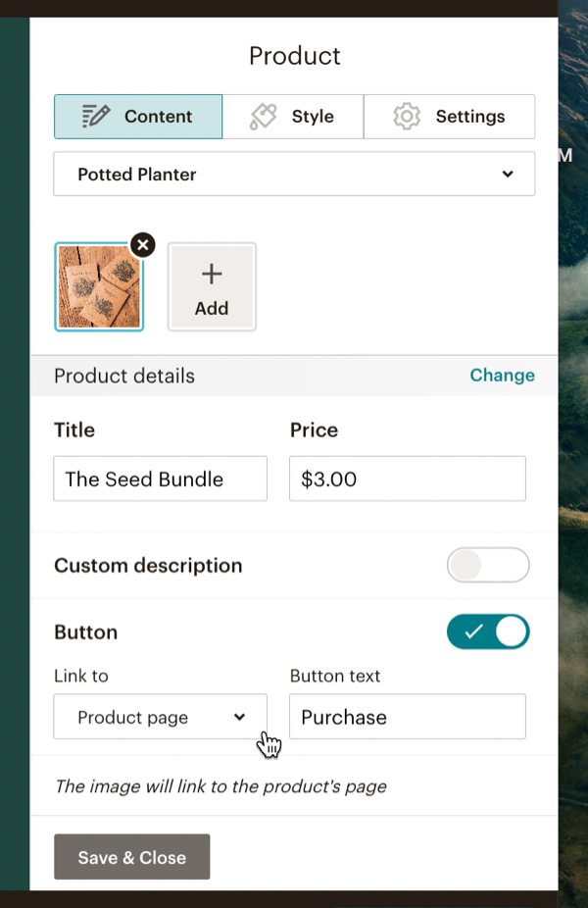Turn off the Button toggle switch
The height and width of the screenshot is (908, 588).
pyautogui.click(x=488, y=632)
